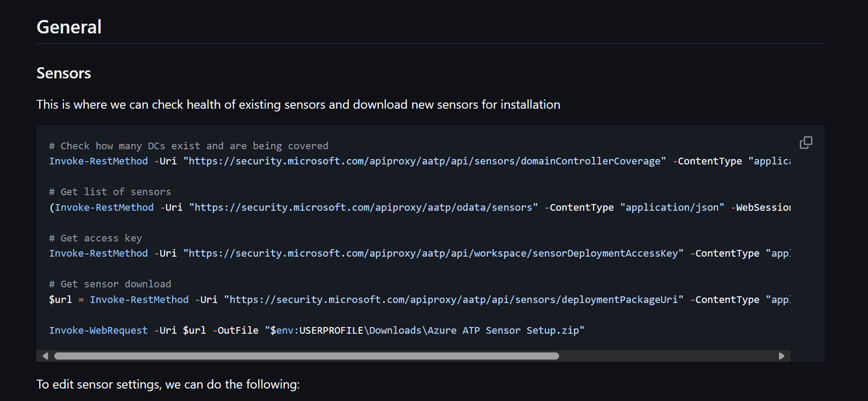868x401 pixels.
Task: Click the General heading
Action: click(69, 27)
